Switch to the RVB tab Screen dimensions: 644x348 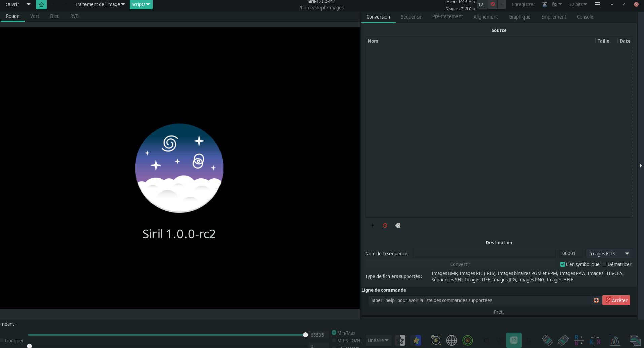74,16
